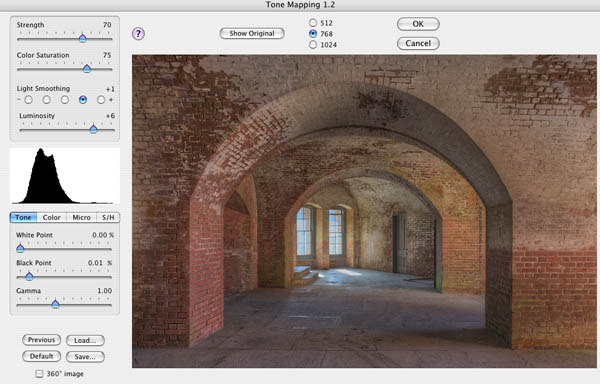
Task: Enable the 360° image checkbox
Action: point(39,374)
